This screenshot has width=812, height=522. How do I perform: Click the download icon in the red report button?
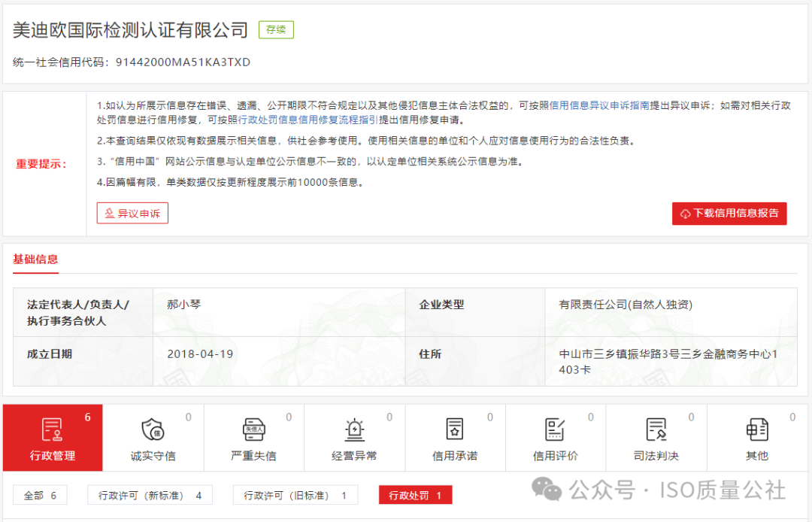(686, 214)
